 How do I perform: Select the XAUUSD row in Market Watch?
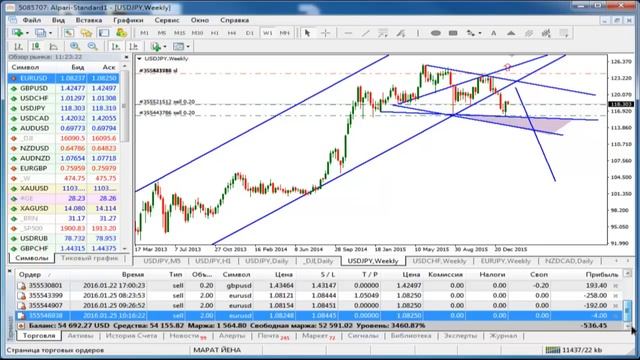64,188
